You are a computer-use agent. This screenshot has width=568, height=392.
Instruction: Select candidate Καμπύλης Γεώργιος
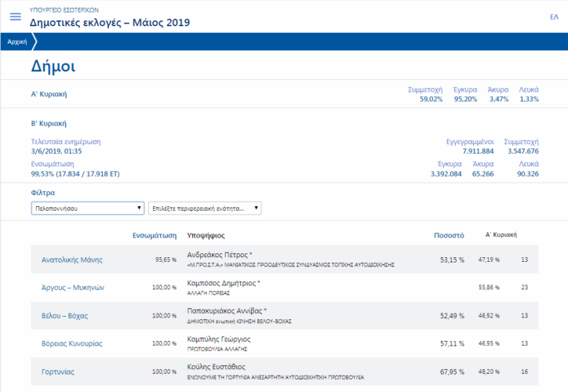coord(218,339)
